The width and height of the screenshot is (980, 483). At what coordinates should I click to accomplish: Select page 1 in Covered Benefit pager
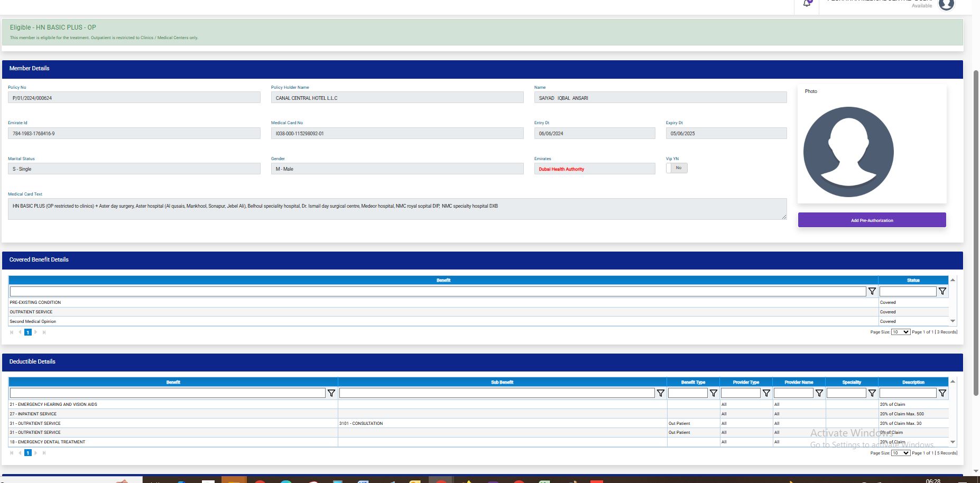coord(28,332)
